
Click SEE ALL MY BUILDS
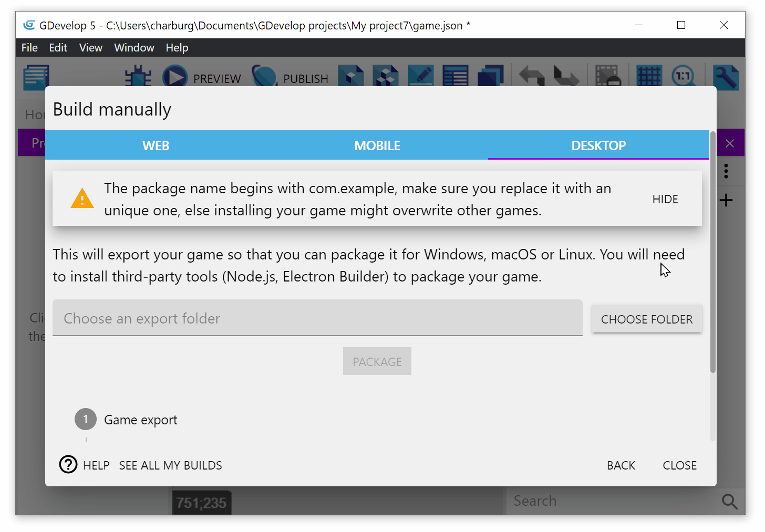[x=170, y=465]
